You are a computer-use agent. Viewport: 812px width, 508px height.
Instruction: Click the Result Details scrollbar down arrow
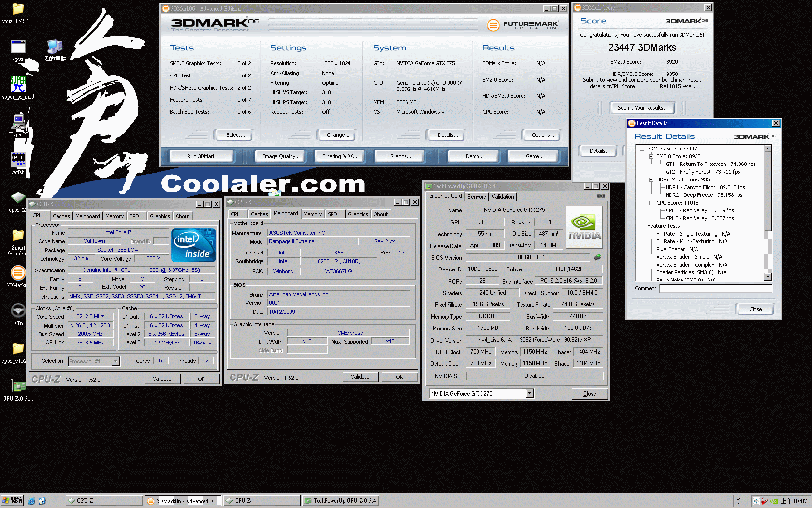768,277
